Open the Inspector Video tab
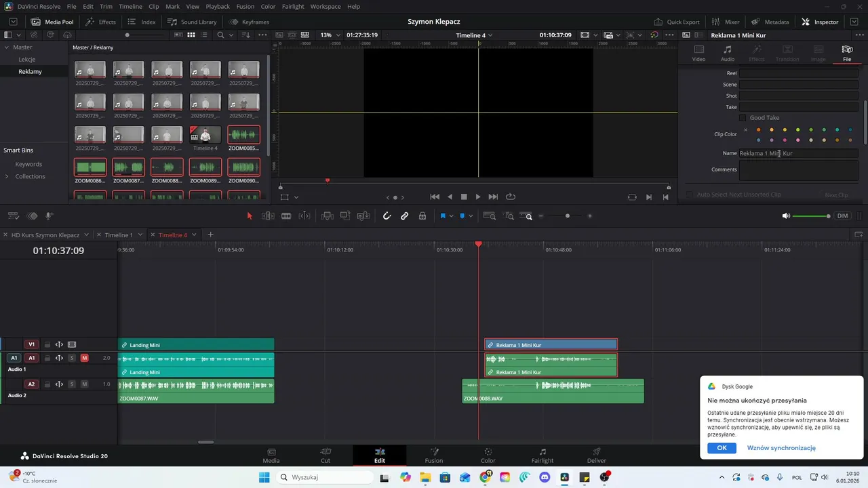 point(698,53)
